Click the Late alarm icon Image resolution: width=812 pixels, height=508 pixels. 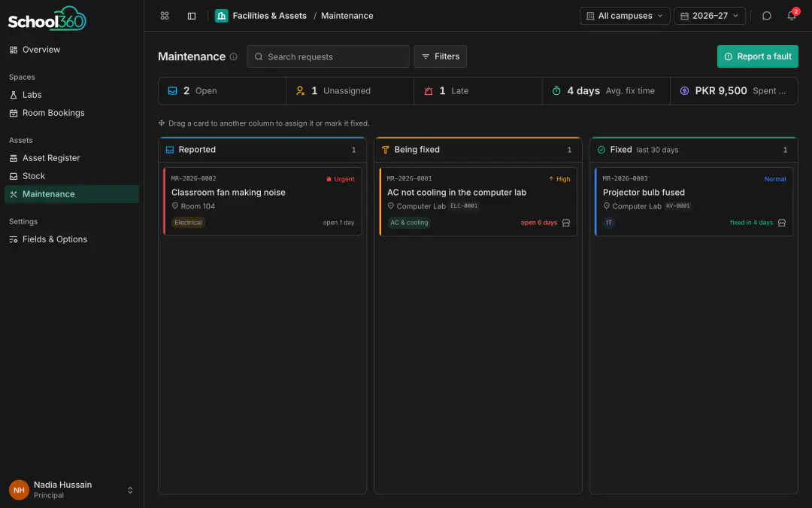(x=429, y=91)
